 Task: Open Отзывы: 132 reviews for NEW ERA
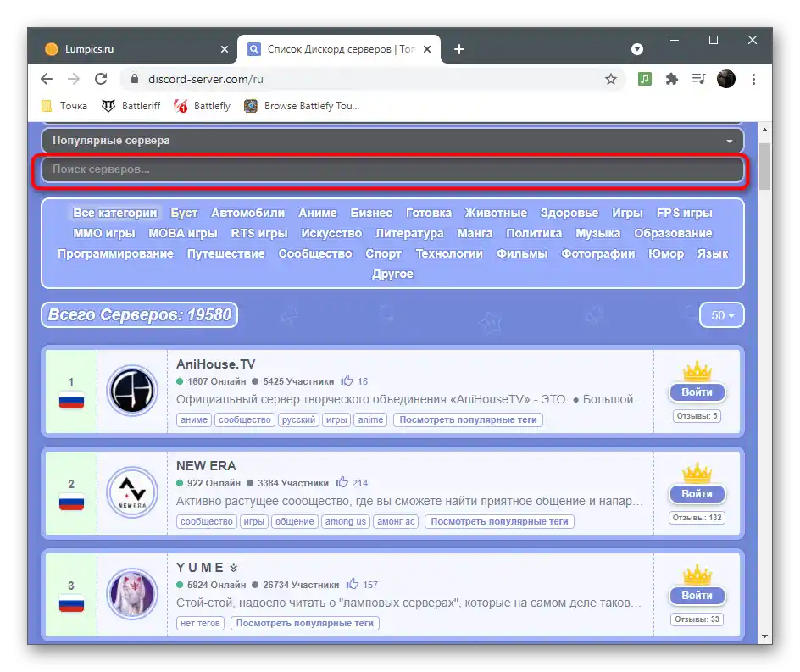pyautogui.click(x=697, y=518)
